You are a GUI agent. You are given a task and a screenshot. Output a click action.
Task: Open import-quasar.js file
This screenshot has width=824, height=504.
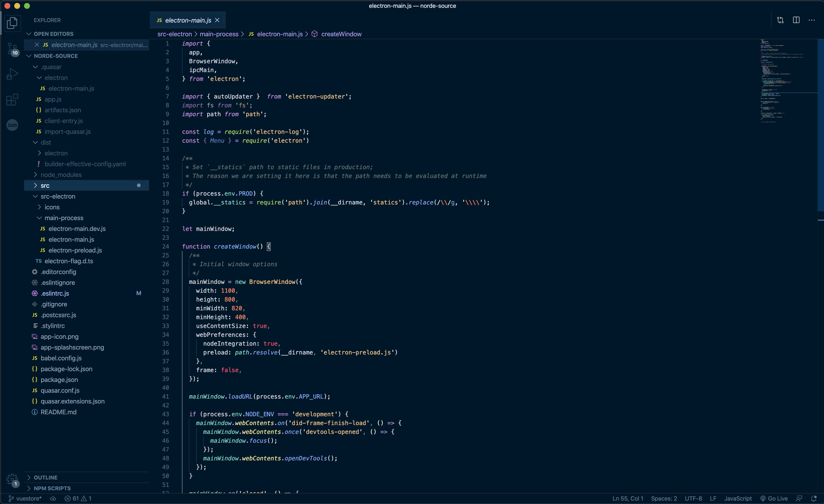[87, 132]
